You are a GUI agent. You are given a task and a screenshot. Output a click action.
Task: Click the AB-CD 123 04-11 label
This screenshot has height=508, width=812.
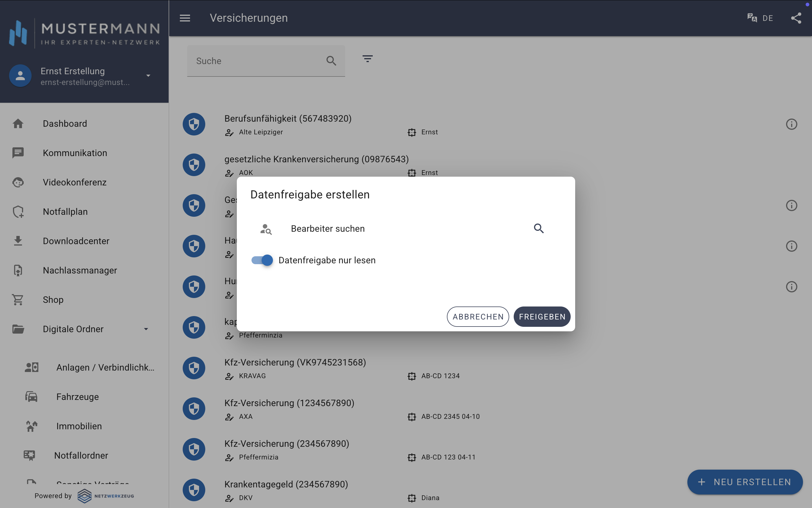[x=448, y=457]
